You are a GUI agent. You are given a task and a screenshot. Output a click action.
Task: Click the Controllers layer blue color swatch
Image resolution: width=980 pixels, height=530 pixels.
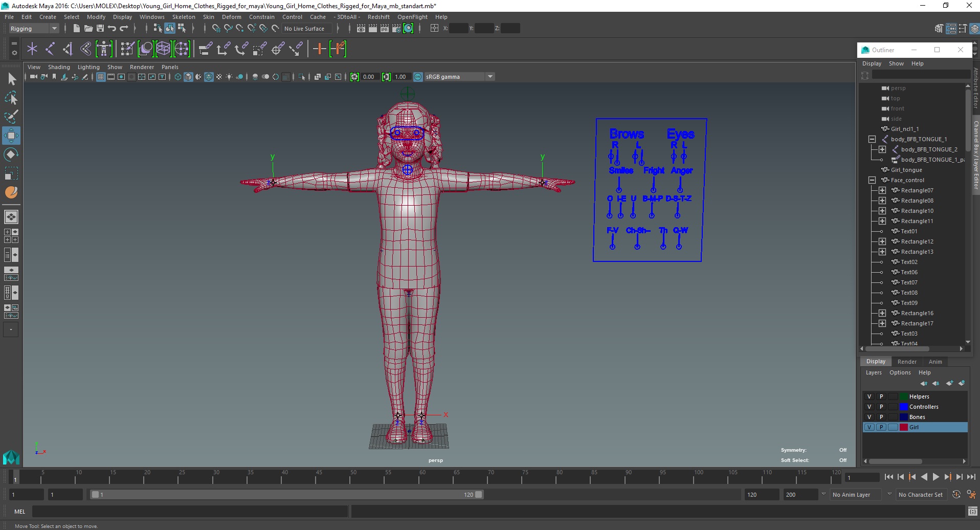click(x=904, y=407)
